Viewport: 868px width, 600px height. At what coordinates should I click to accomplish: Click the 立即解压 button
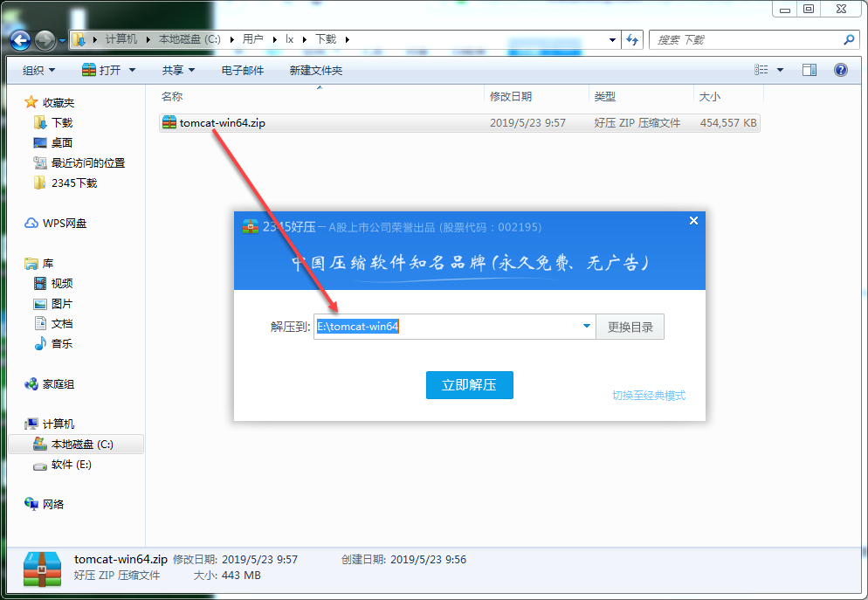[x=470, y=384]
